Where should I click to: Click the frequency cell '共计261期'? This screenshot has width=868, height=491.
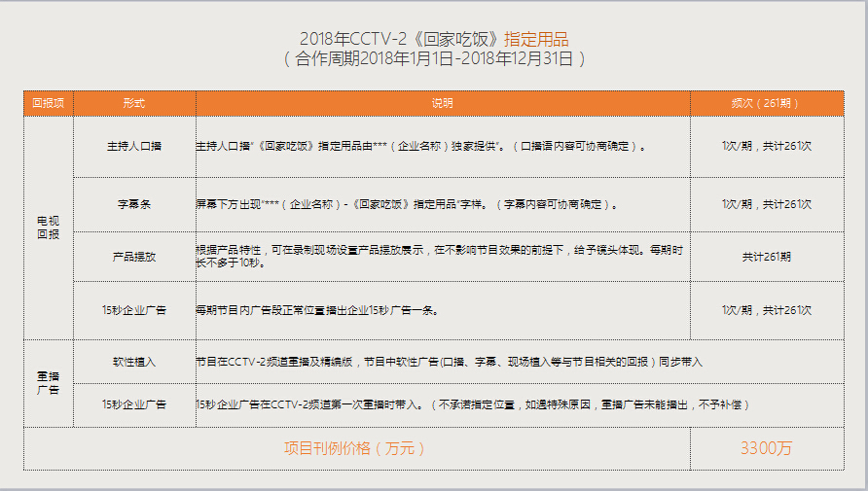pos(767,257)
